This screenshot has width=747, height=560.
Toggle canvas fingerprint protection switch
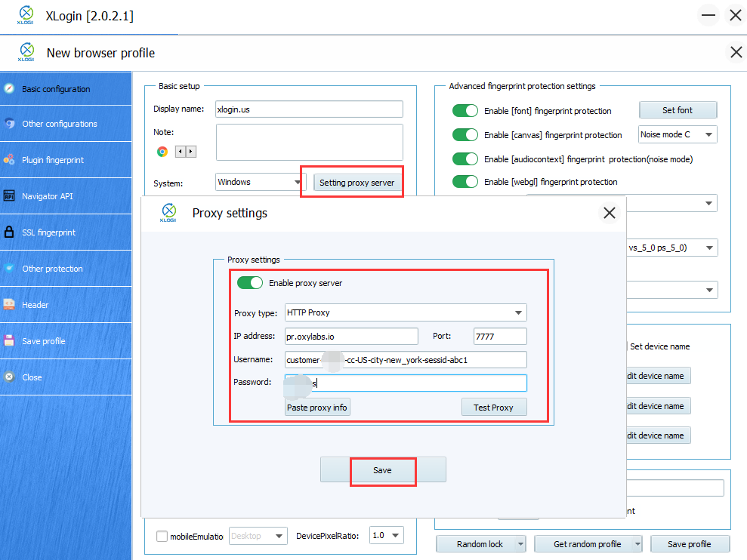[465, 135]
